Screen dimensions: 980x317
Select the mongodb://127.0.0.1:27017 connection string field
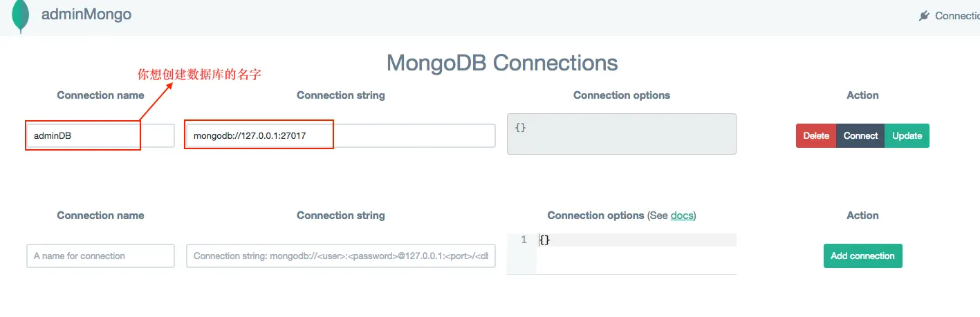point(341,136)
